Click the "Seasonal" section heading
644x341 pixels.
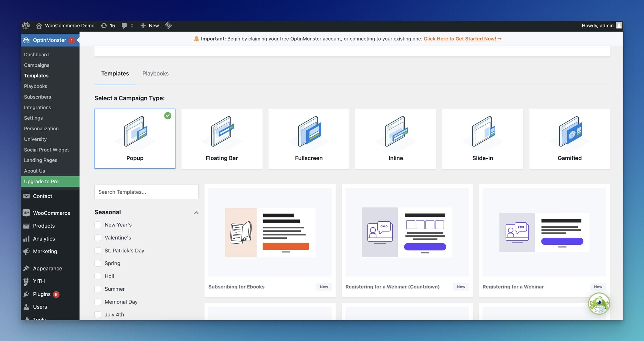coord(108,212)
